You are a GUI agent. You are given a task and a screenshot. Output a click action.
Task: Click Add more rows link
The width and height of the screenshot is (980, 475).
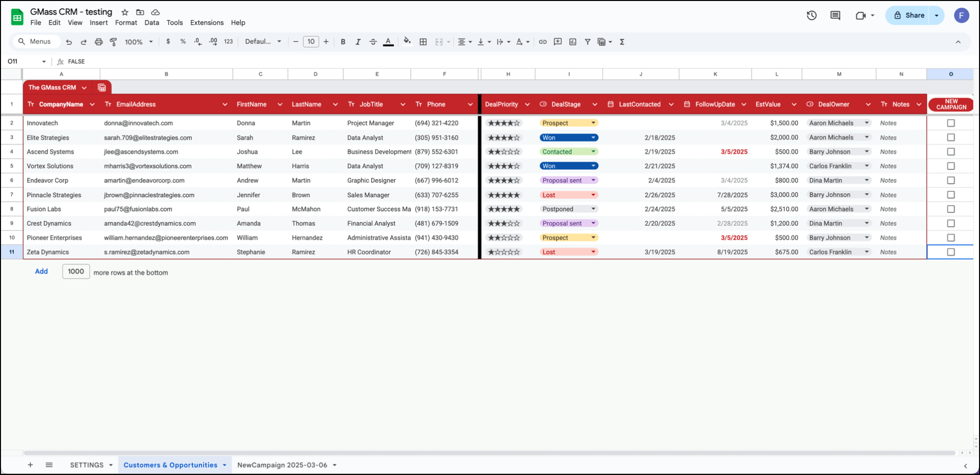pos(41,271)
